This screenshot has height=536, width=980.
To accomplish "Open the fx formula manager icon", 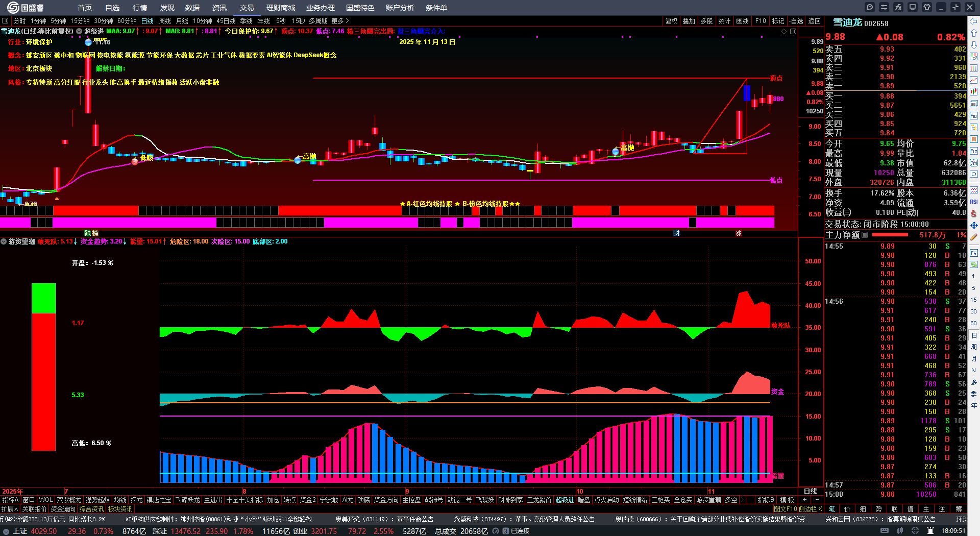I will pos(898,7).
